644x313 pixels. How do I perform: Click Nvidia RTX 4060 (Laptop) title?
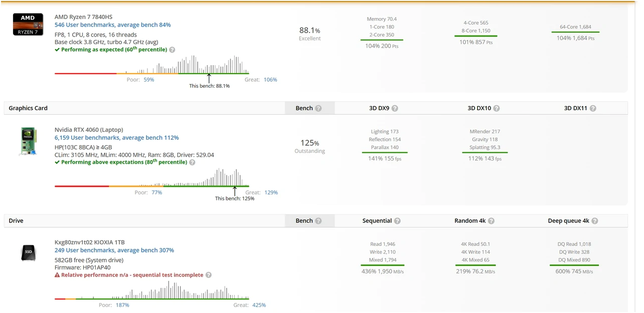click(89, 130)
